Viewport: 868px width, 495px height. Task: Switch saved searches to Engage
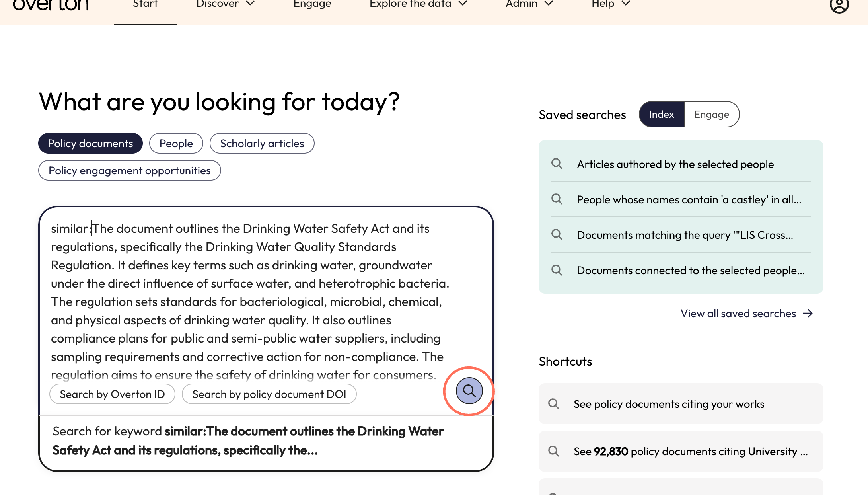pos(712,115)
